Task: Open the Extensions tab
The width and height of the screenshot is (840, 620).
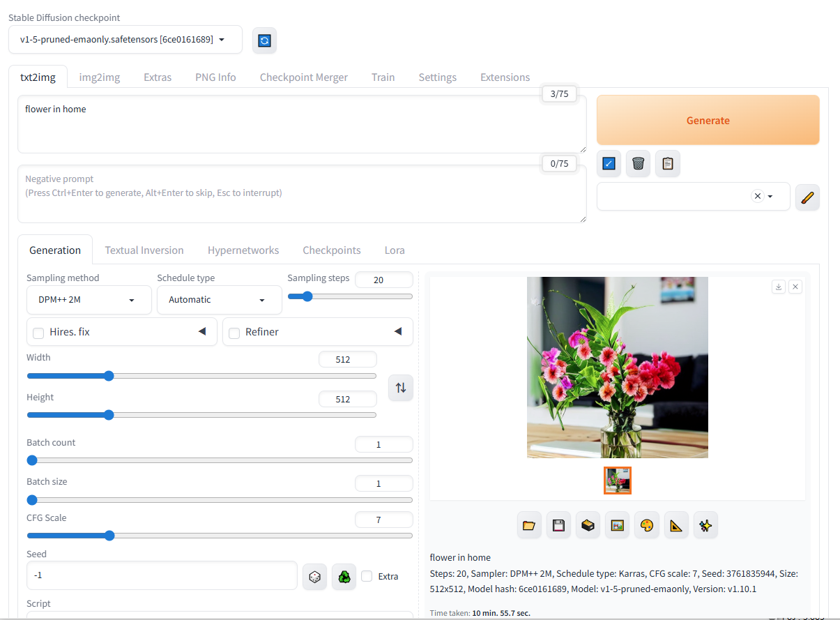Action: click(x=505, y=77)
